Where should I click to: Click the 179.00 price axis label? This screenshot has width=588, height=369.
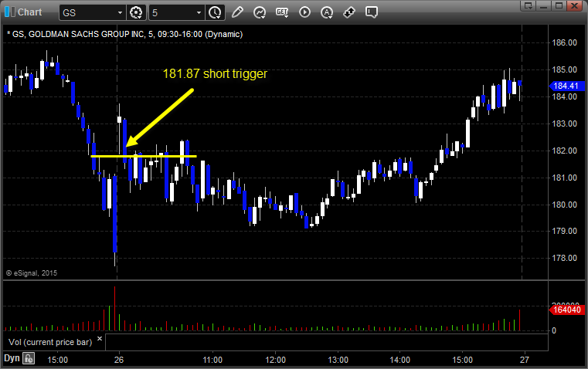564,231
